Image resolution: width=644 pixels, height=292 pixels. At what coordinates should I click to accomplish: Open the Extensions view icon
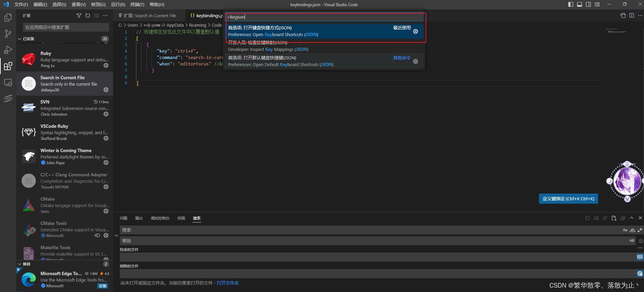[x=8, y=66]
